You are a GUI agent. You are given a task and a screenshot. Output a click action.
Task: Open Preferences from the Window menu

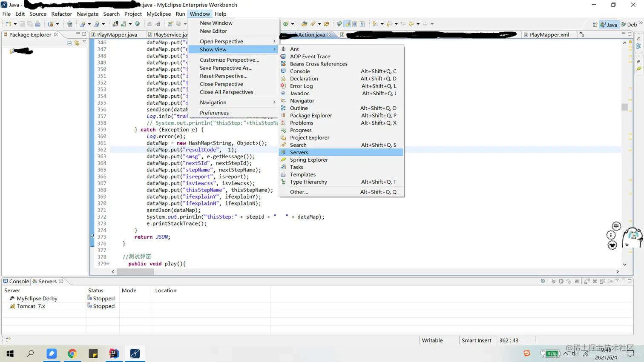click(x=214, y=113)
